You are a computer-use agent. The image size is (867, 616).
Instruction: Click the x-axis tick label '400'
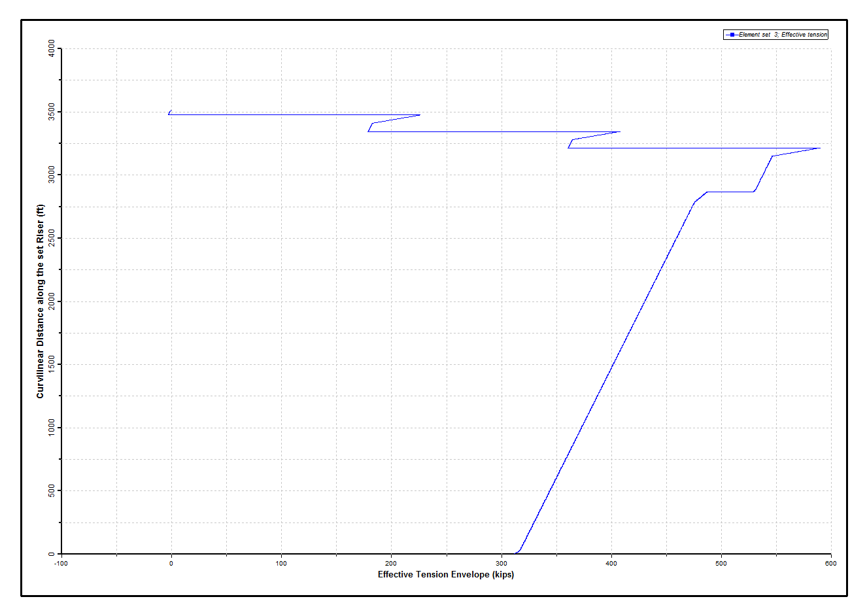click(611, 564)
